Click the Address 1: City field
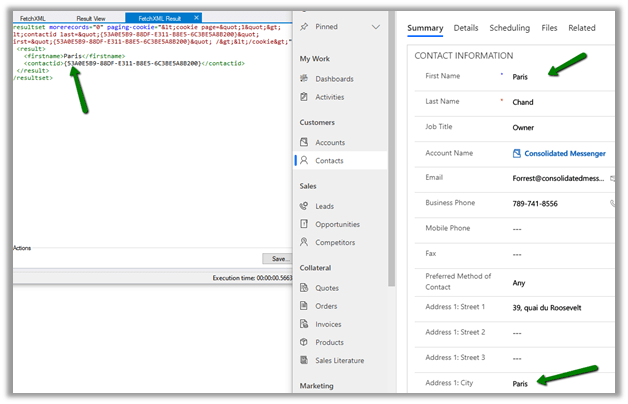 520,383
